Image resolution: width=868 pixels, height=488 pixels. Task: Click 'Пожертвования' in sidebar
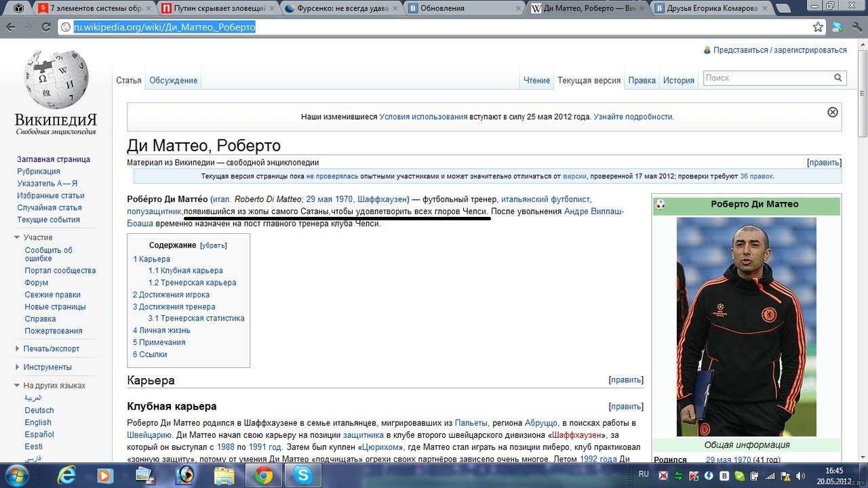pyautogui.click(x=54, y=331)
